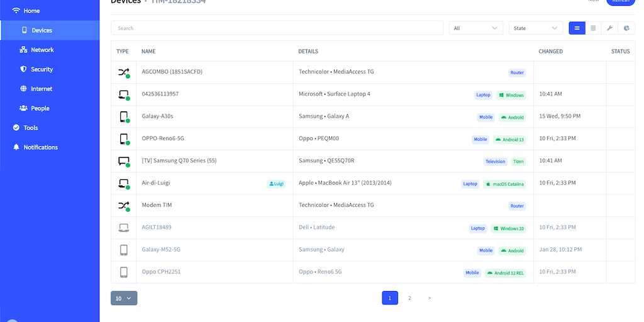Click the router icon for AGCOMBO
Viewport: 644px width, 322px height.
124,73
